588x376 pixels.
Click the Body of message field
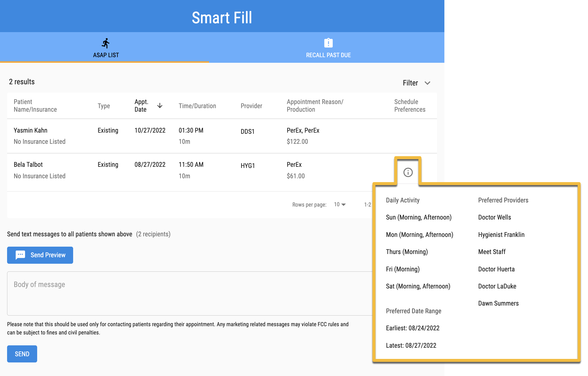(x=189, y=293)
